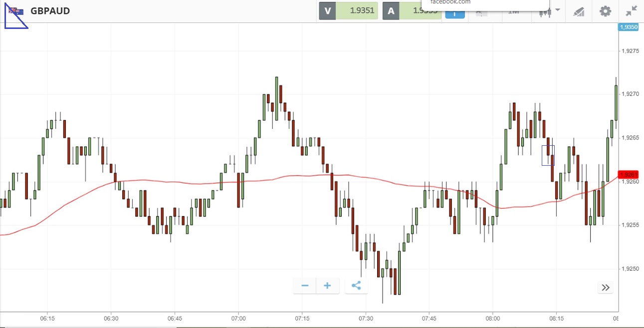Toggle the blue highlighted toolbar button
Viewport: 644px width, 328px height.
tap(454, 14)
